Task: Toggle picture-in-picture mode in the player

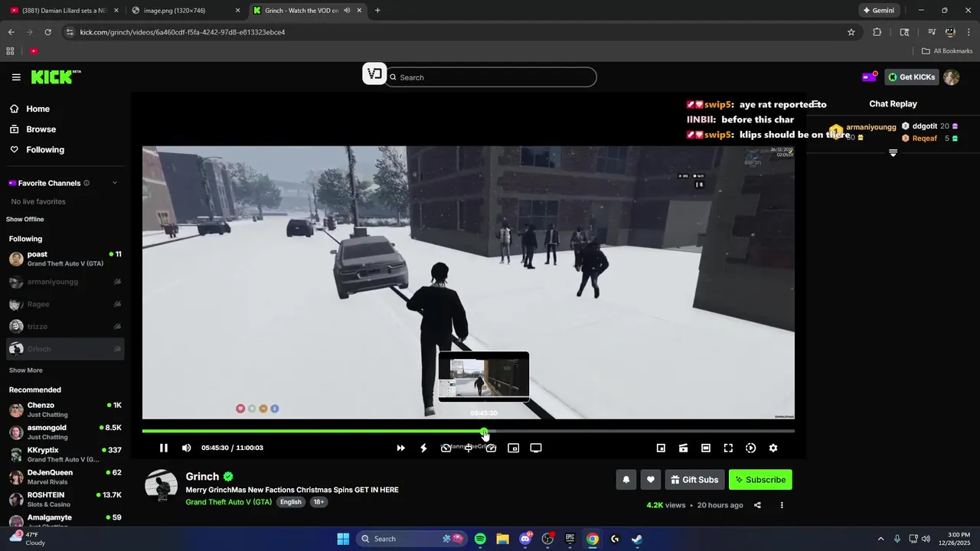Action: click(514, 448)
